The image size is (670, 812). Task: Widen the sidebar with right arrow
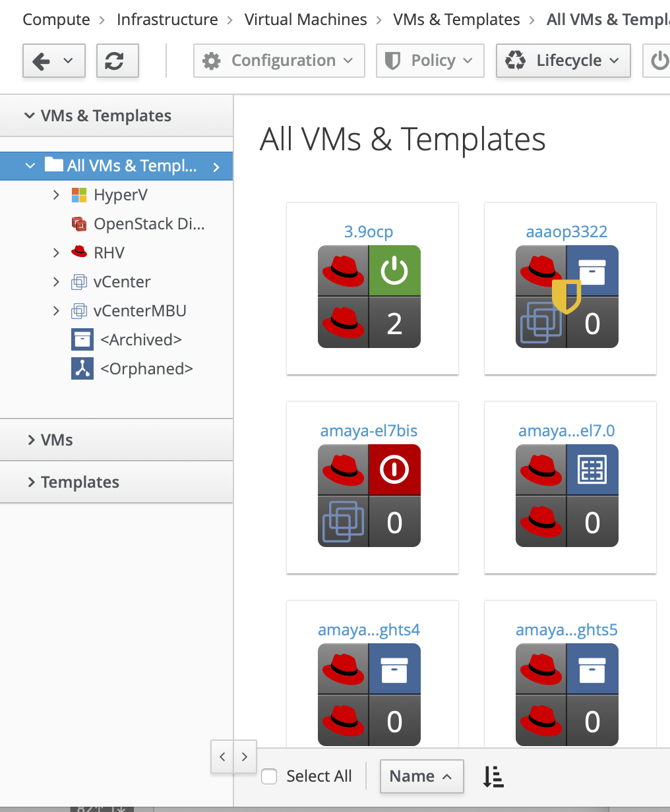245,757
